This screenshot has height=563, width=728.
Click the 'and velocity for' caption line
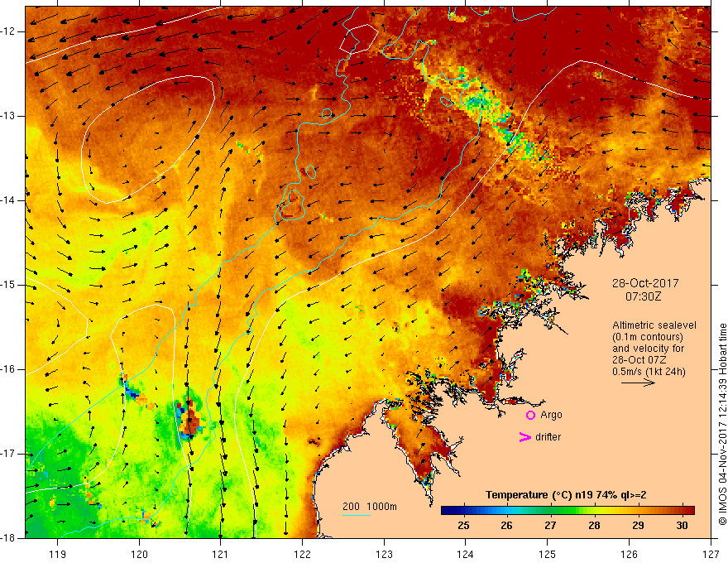(x=648, y=349)
